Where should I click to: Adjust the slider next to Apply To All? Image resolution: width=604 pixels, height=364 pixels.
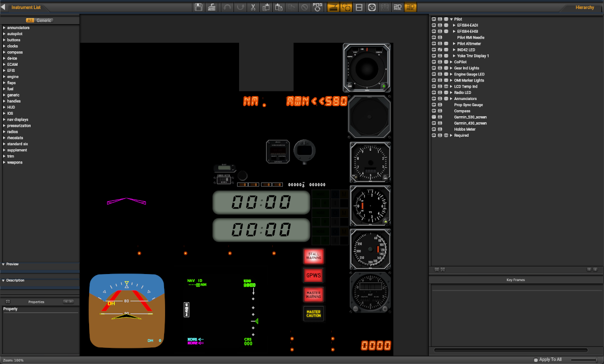coord(583,359)
